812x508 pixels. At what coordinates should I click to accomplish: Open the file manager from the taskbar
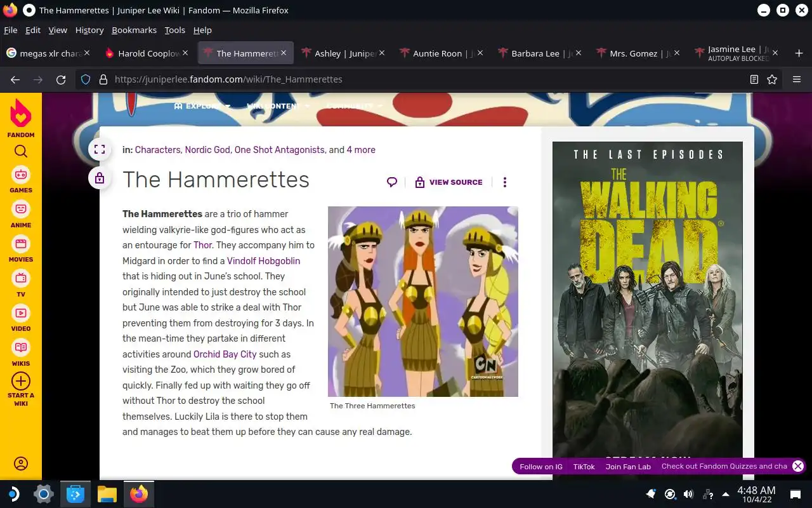click(x=107, y=494)
